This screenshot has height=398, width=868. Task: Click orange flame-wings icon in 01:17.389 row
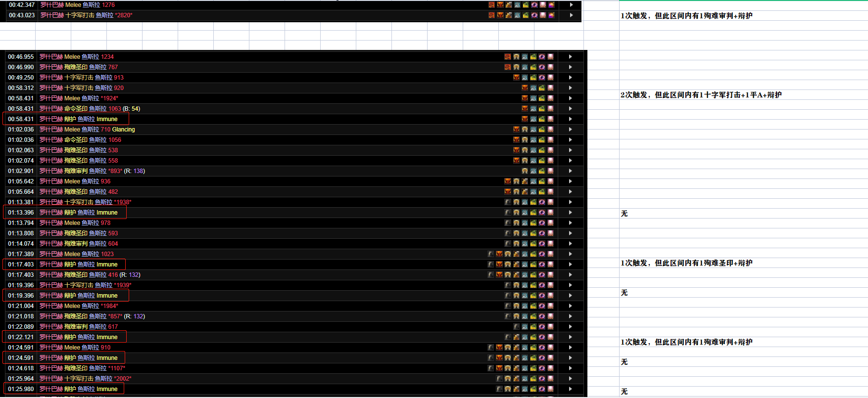coord(499,254)
